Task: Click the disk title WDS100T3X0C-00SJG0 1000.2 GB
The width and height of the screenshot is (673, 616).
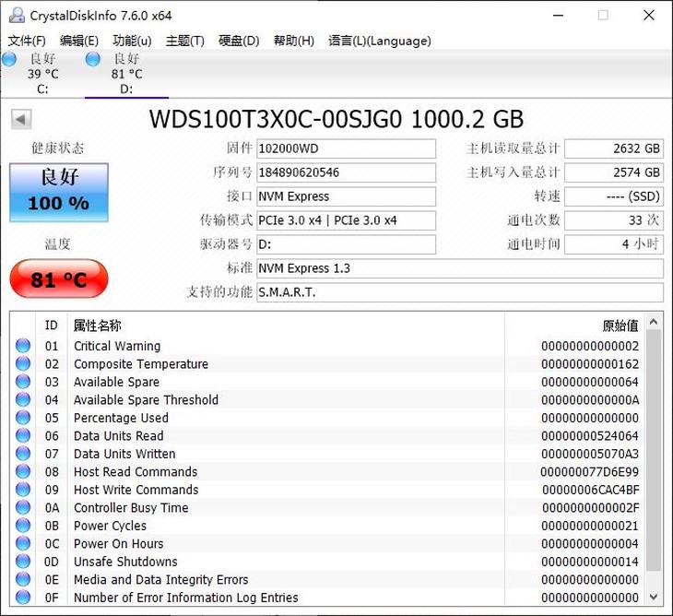Action: pos(336,119)
